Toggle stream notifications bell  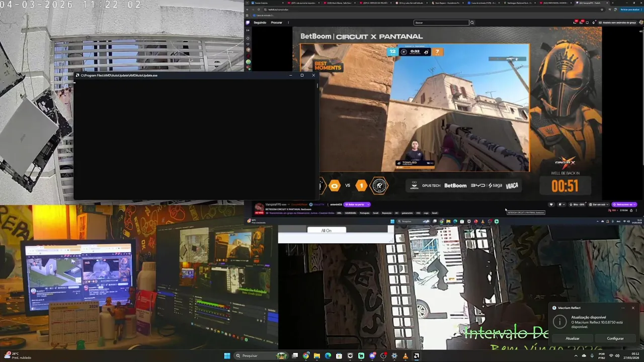click(x=561, y=204)
